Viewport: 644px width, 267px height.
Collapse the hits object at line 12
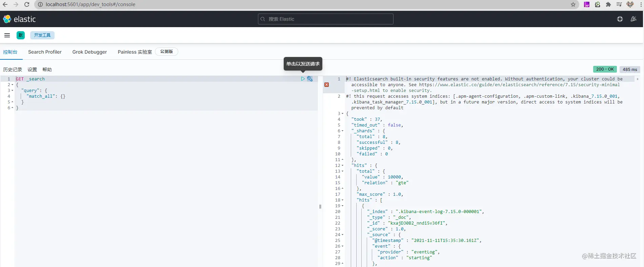pyautogui.click(x=342, y=166)
